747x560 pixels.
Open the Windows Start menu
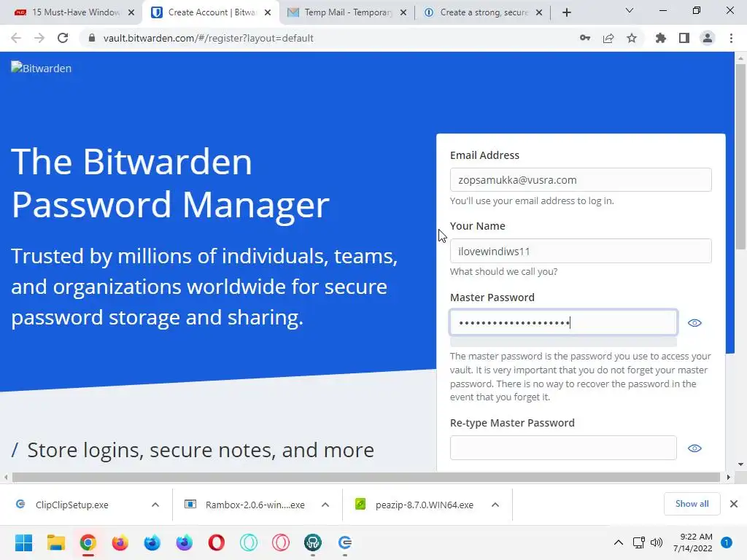(x=24, y=542)
